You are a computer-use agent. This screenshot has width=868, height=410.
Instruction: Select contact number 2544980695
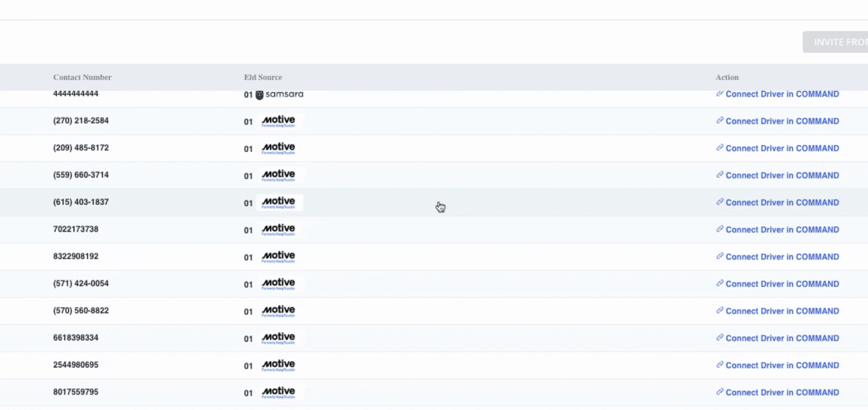75,365
